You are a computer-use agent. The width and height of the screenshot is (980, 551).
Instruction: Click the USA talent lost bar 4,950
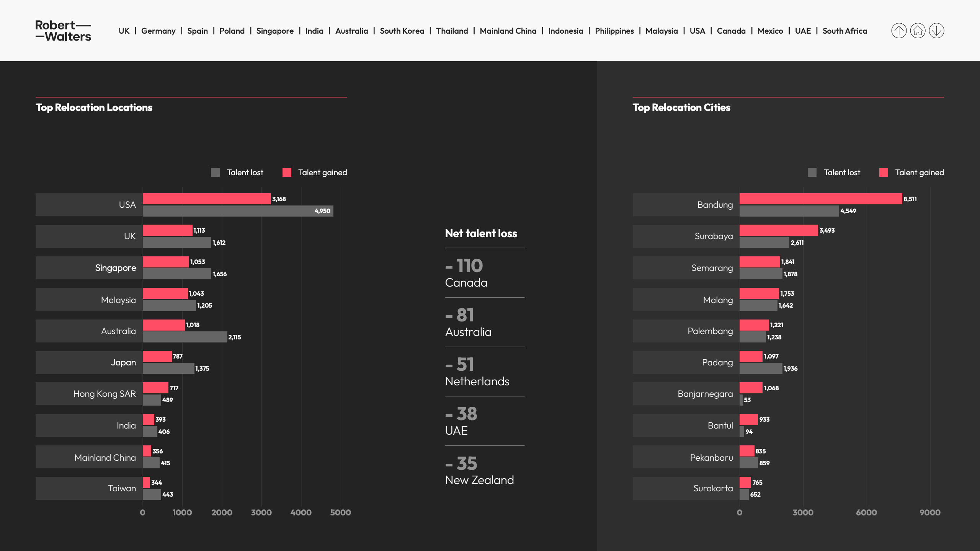[x=237, y=211]
